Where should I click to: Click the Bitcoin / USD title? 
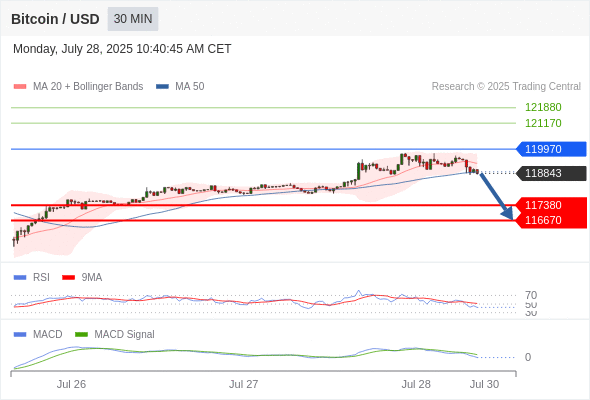[55, 19]
